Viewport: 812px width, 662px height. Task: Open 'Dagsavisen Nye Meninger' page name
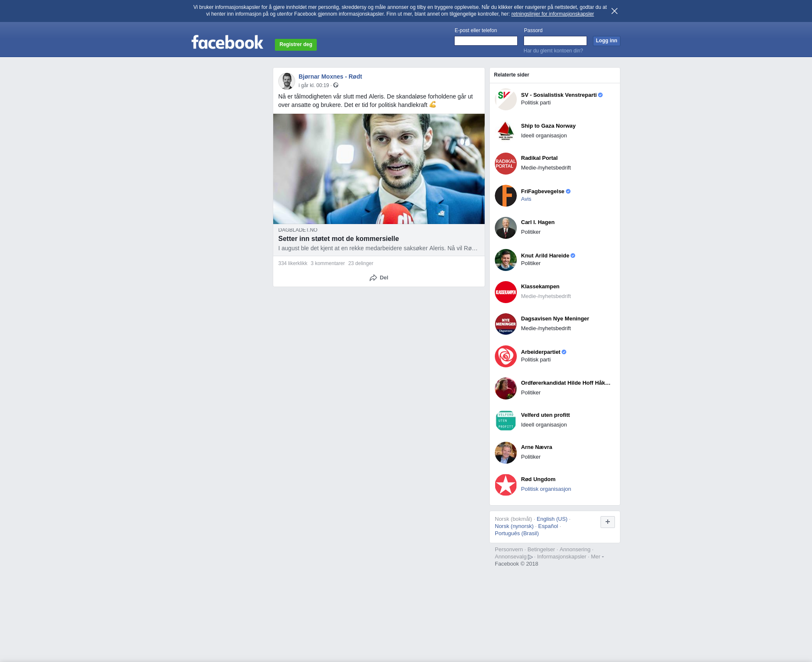point(555,319)
